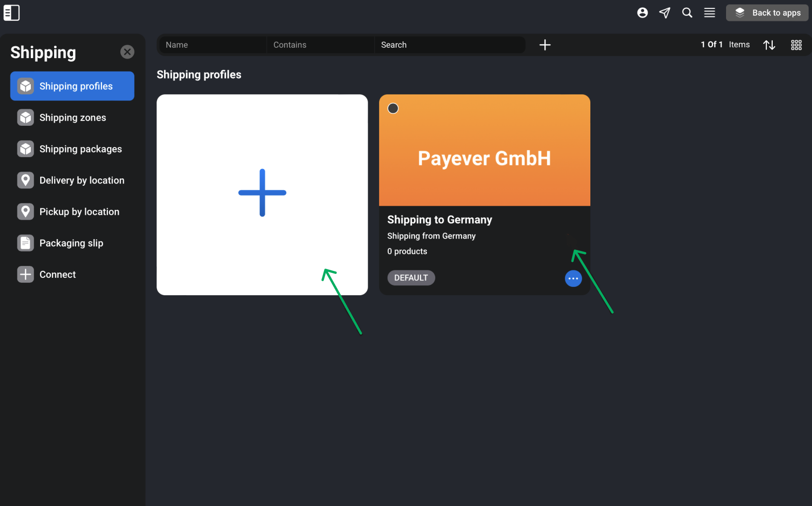Select Shipping profiles menu item
Screen dimensions: 812x506
(x=72, y=86)
